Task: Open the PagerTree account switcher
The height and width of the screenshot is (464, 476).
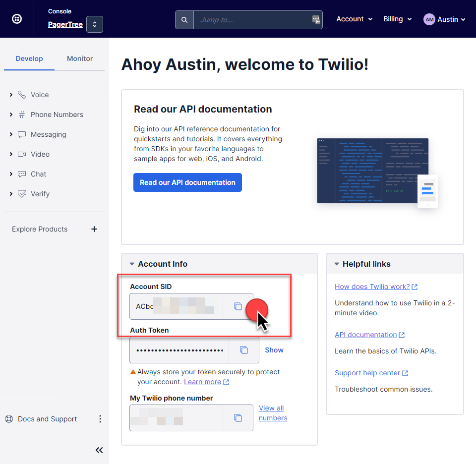Action: [94, 24]
